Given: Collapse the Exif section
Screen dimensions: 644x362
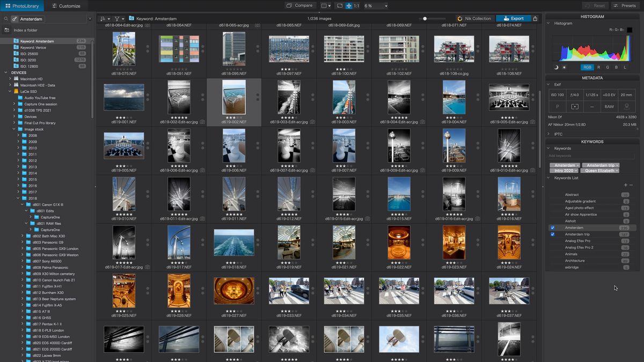Looking at the screenshot, I should (x=550, y=84).
